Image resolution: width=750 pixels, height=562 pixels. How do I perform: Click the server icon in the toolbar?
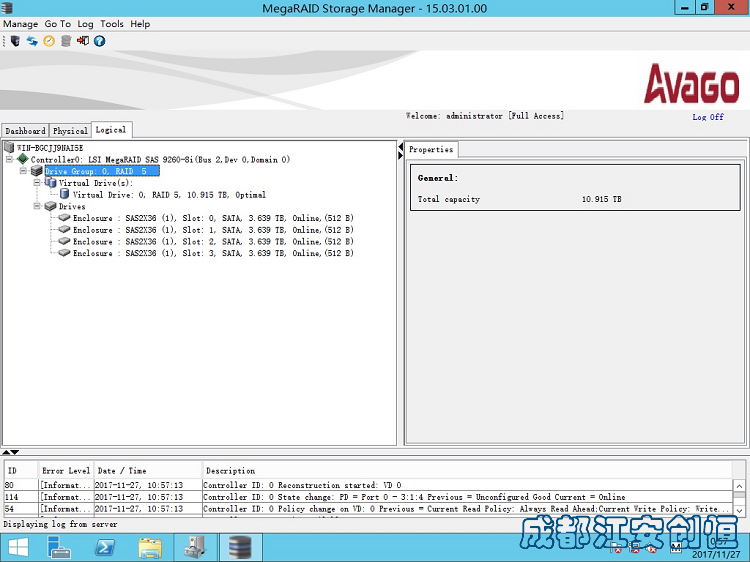point(15,41)
